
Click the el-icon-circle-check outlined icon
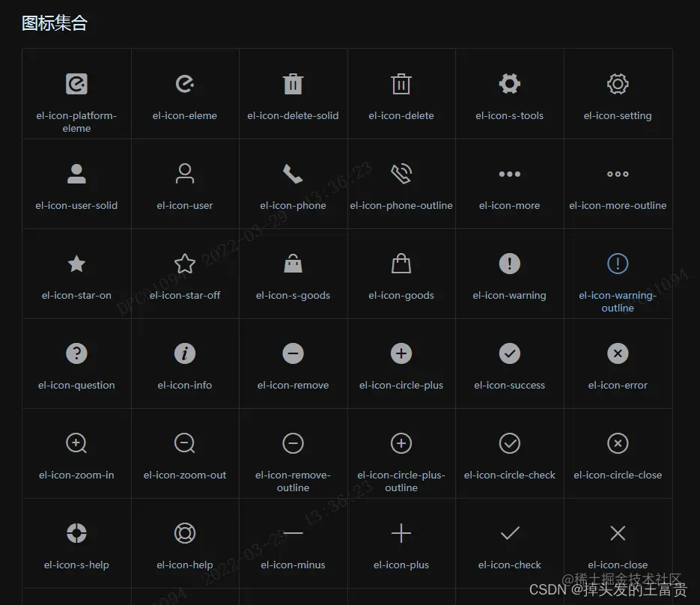click(x=509, y=443)
